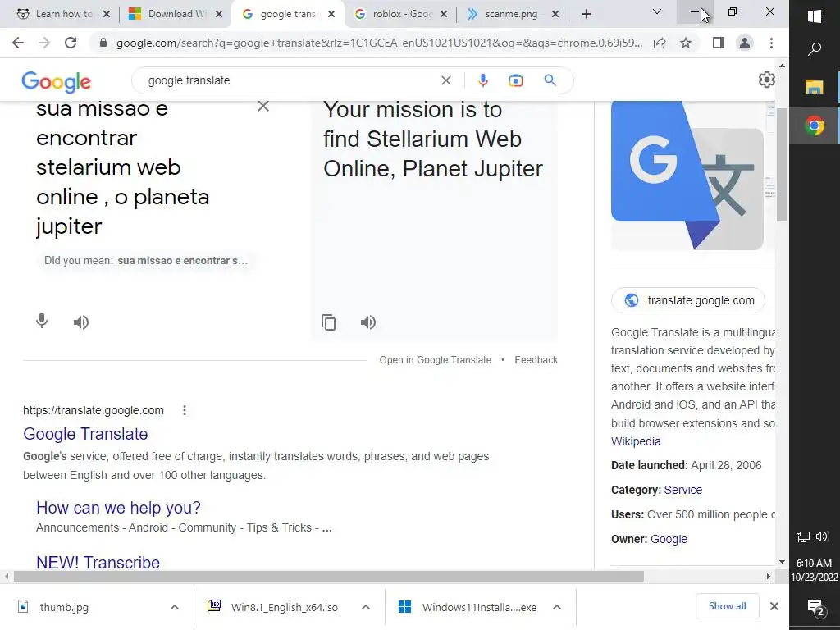Open File Explorer from taskbar
The width and height of the screenshot is (840, 630).
coord(815,86)
